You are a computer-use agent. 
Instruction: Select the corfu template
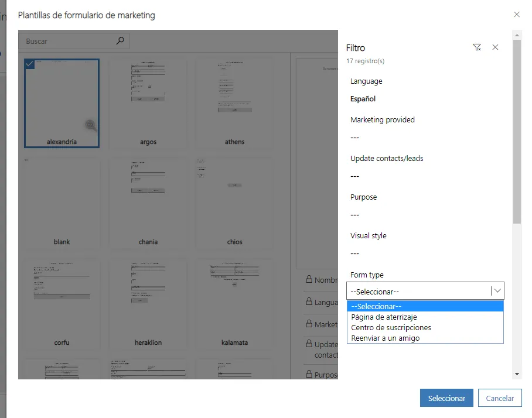tap(62, 304)
